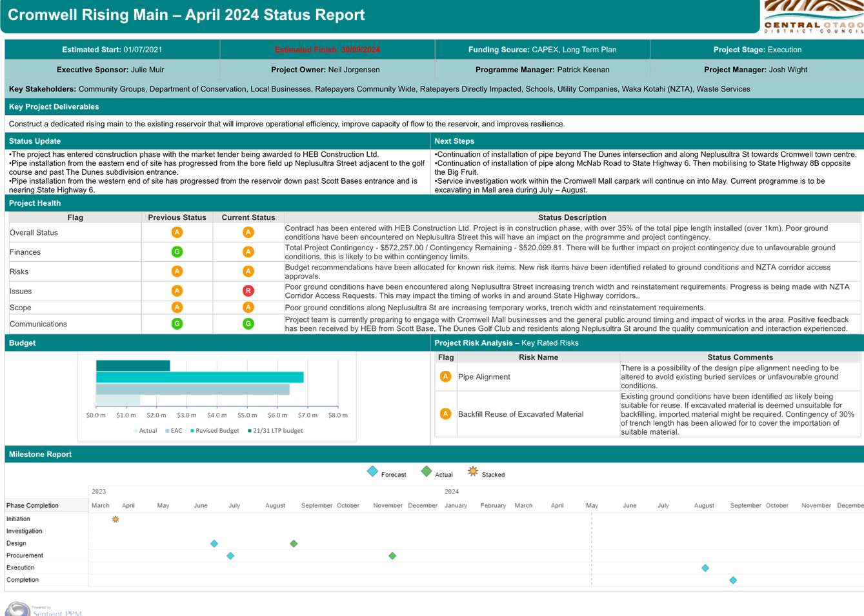Viewport: 864px width, 616px height.
Task: Click Risks previous status amber flag
Action: click(x=177, y=272)
